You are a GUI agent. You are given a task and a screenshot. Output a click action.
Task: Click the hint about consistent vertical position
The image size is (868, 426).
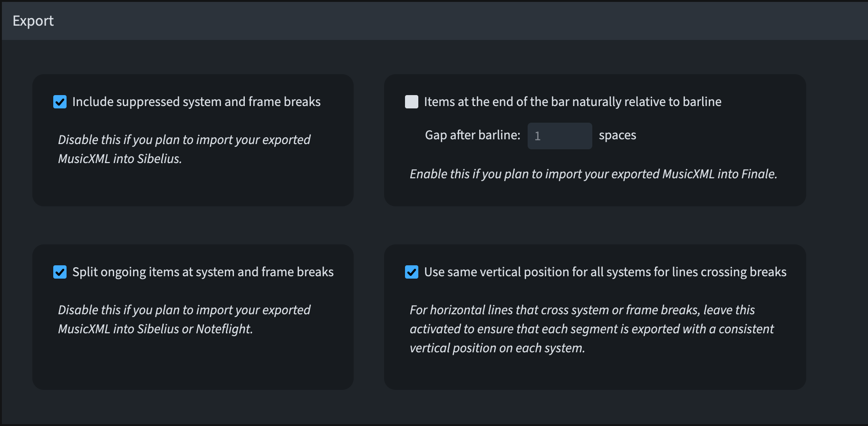click(592, 329)
